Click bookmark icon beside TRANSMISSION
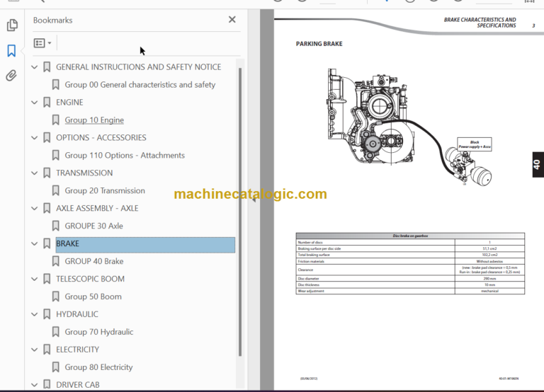This screenshot has height=392, width=544. pos(47,173)
